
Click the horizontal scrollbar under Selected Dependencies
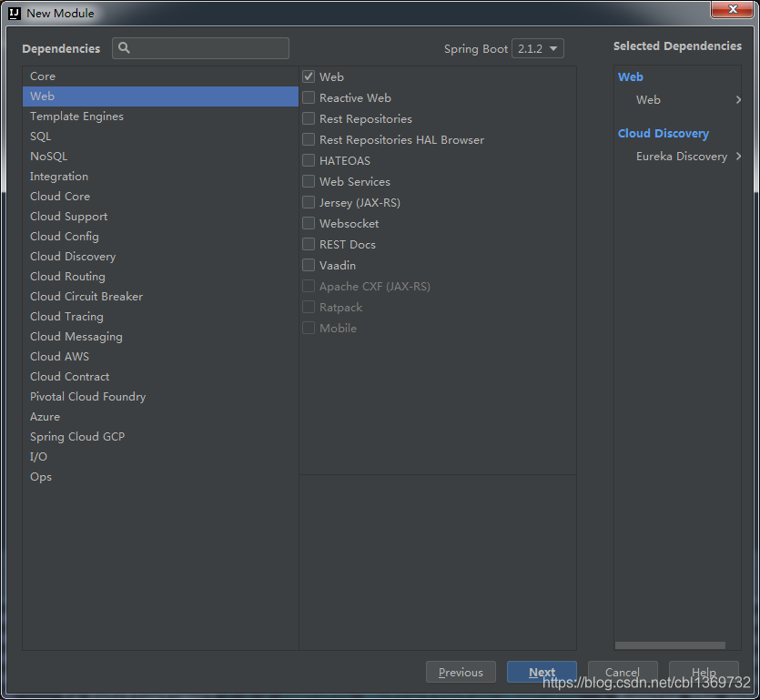tap(670, 645)
